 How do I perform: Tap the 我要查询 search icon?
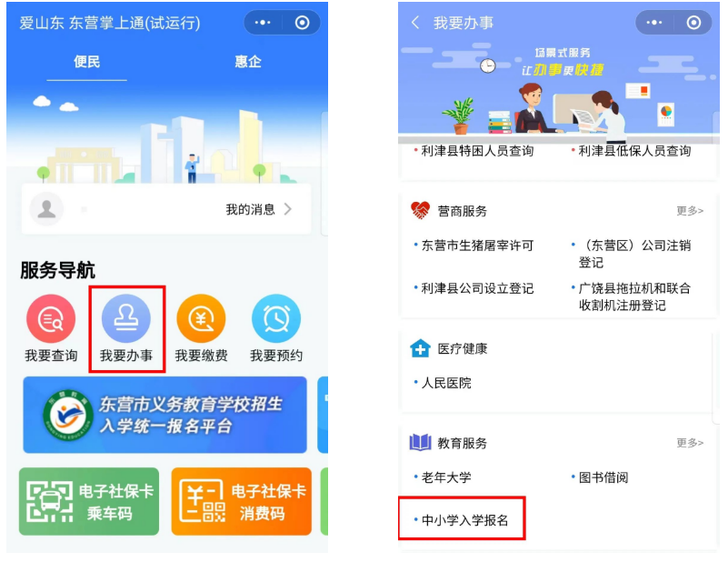[51, 318]
